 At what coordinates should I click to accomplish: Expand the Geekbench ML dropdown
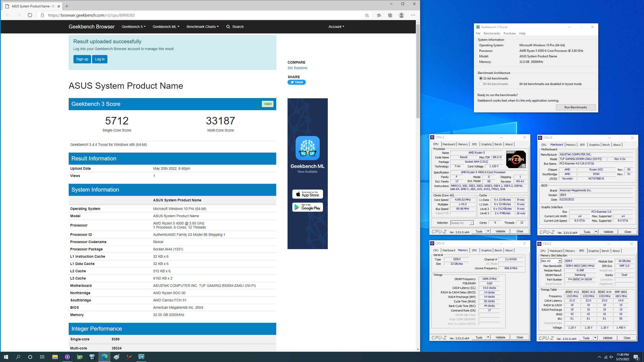pyautogui.click(x=166, y=27)
